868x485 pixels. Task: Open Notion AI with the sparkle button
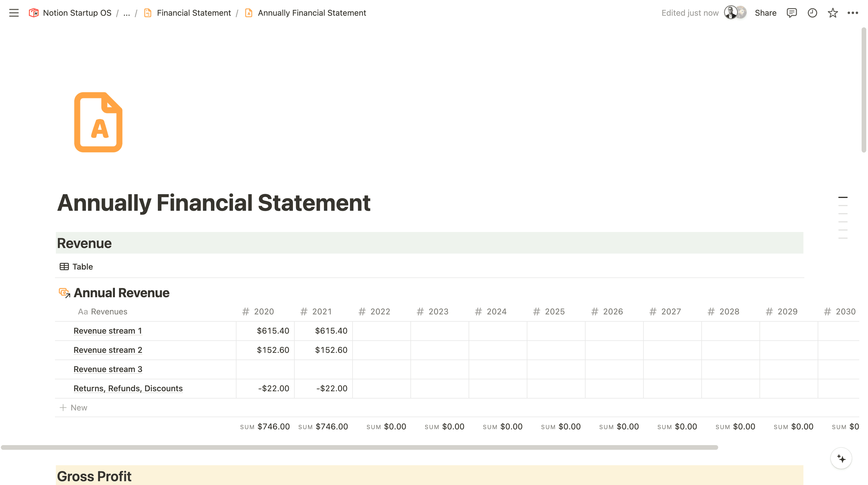[x=841, y=459]
